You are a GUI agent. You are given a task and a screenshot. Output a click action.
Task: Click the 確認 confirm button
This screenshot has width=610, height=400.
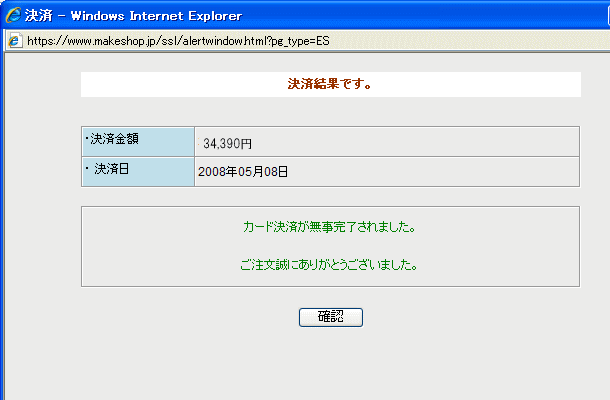[331, 317]
